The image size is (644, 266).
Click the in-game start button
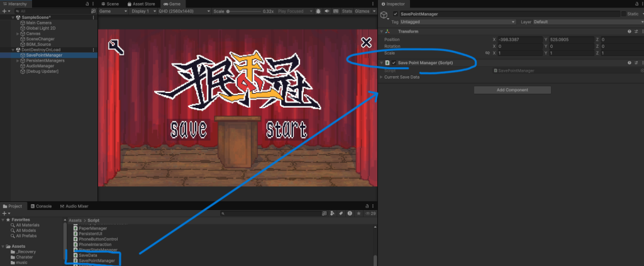coord(286,130)
